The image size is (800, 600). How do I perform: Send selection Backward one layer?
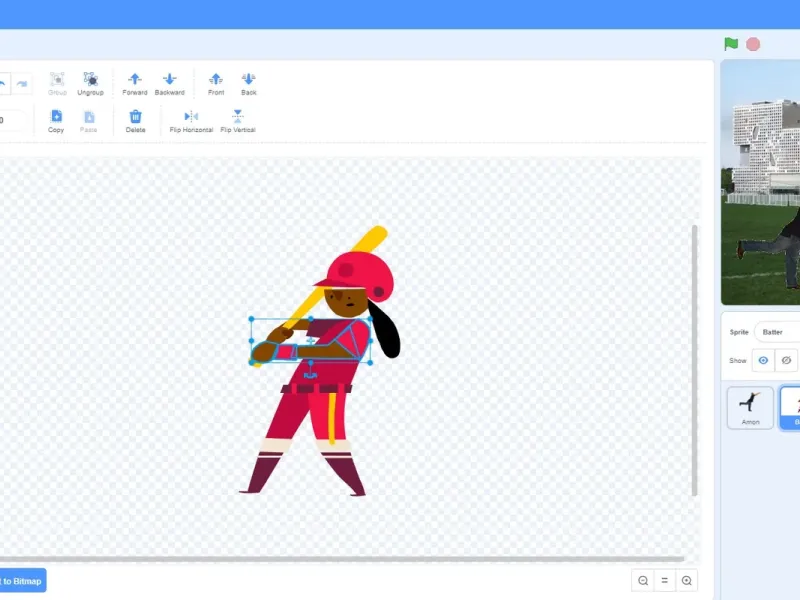(169, 84)
